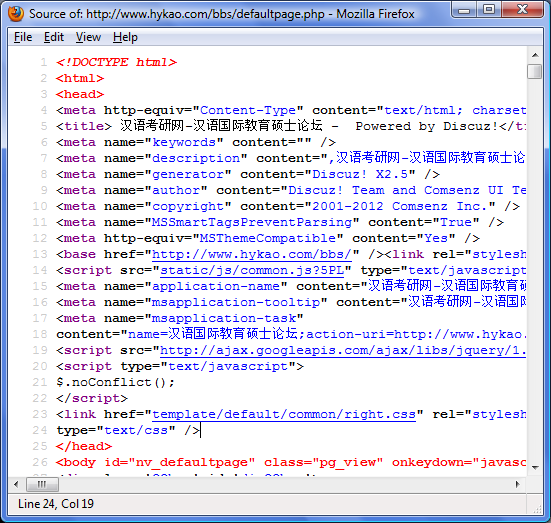Screen dimensions: 551x523
Task: Open the View menu
Action: click(x=88, y=37)
